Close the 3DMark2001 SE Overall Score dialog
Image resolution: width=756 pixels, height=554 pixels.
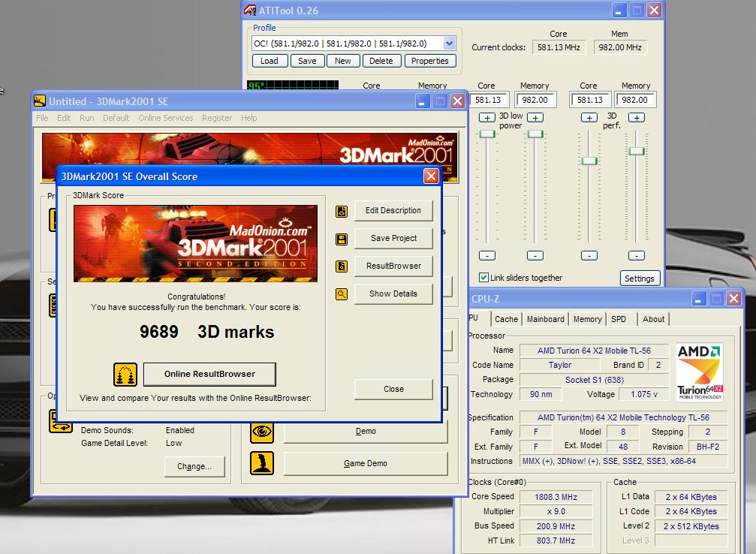tap(431, 176)
